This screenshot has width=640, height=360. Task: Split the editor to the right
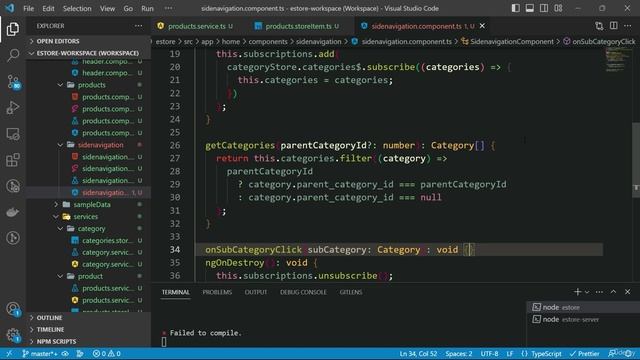point(613,26)
